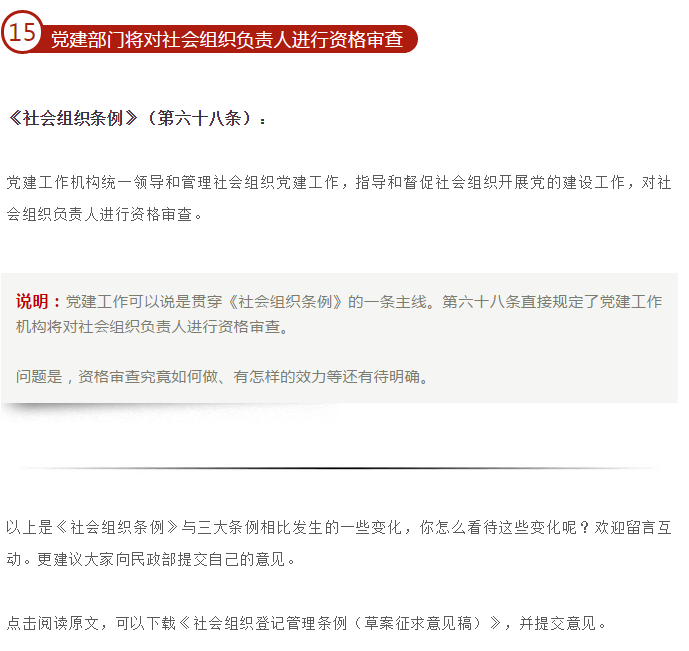Click the sentence 更建议大家向民政部提交自己的意见

point(166,559)
